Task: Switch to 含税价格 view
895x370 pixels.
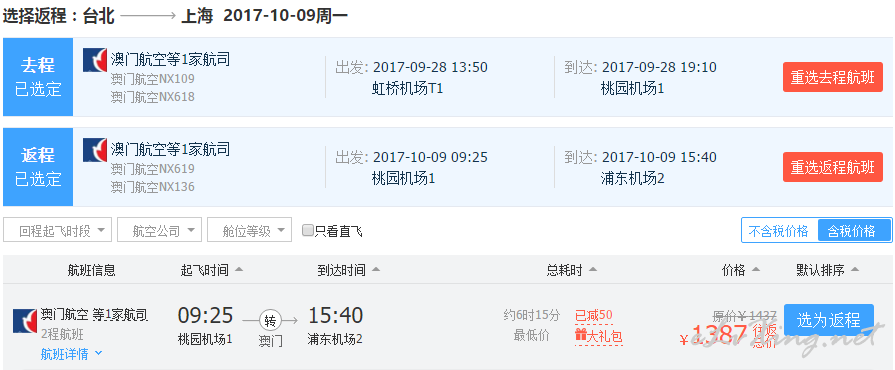Action: (854, 231)
